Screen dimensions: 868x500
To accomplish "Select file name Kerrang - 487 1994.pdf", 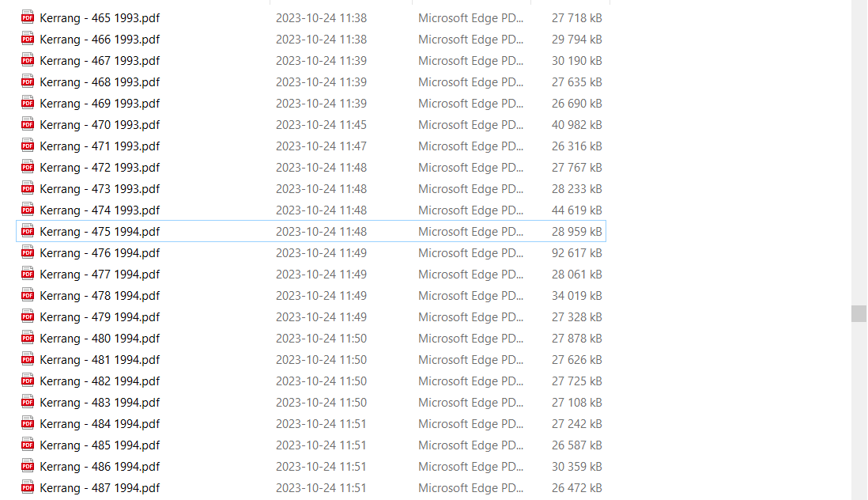I will [100, 488].
